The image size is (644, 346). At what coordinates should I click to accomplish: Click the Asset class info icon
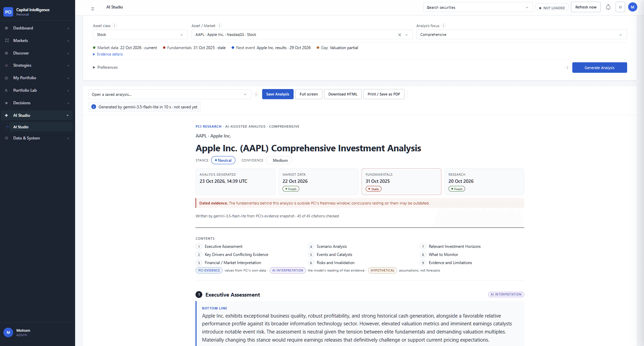click(115, 26)
